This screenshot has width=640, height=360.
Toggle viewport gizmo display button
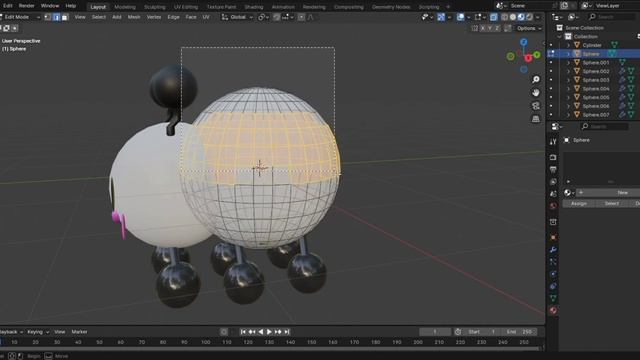click(441, 17)
